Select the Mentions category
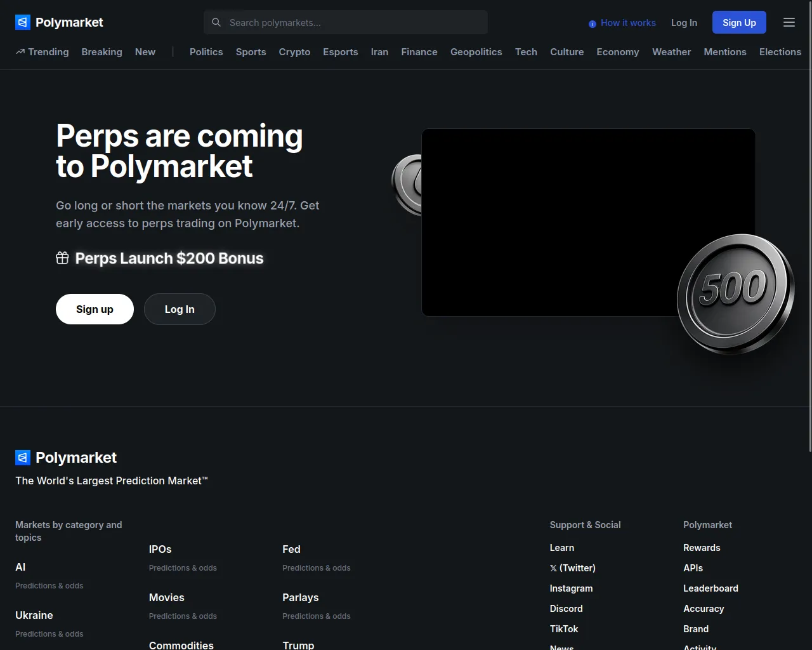812x650 pixels. pyautogui.click(x=725, y=52)
